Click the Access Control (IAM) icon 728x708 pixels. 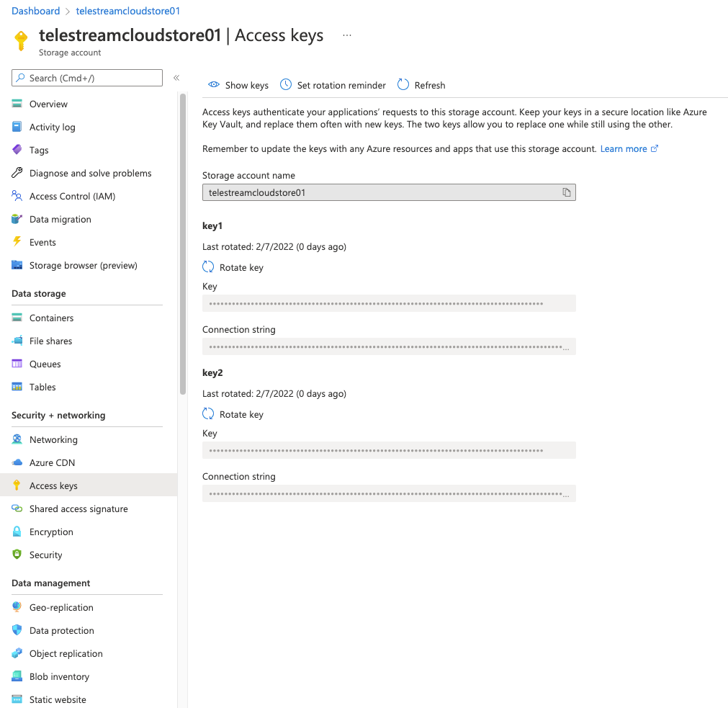tap(17, 196)
